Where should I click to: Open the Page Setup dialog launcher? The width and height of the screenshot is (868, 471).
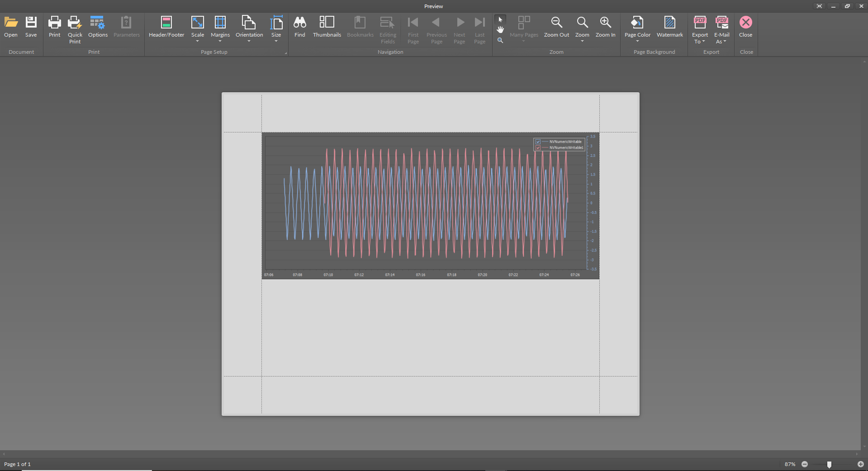(285, 52)
